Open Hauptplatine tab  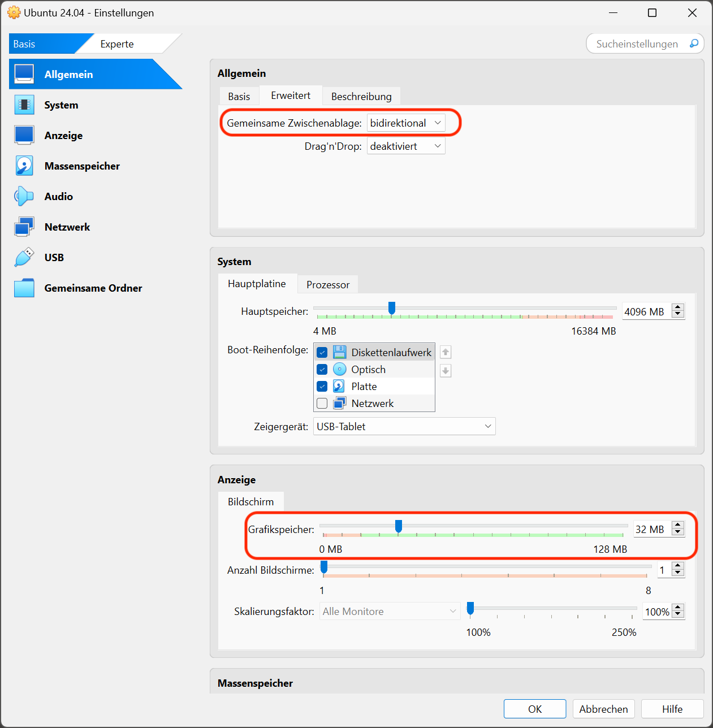(x=257, y=284)
